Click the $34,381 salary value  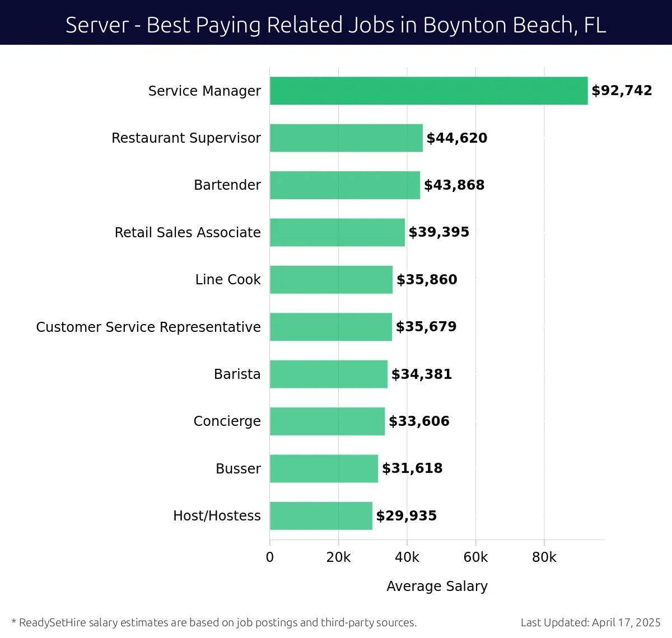tap(422, 374)
